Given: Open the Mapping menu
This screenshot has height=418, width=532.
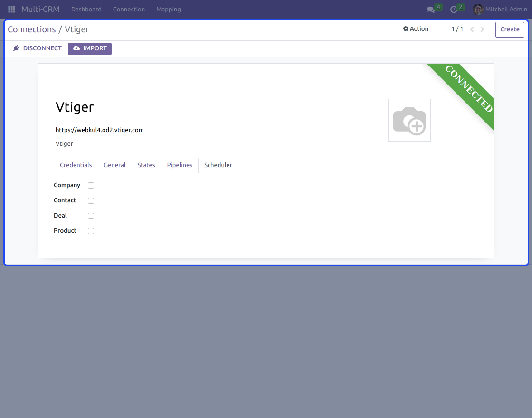Looking at the screenshot, I should click(x=169, y=9).
